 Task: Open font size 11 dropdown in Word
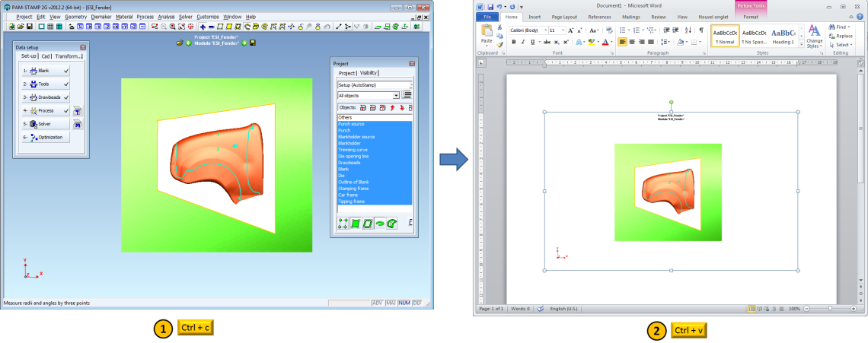click(563, 30)
